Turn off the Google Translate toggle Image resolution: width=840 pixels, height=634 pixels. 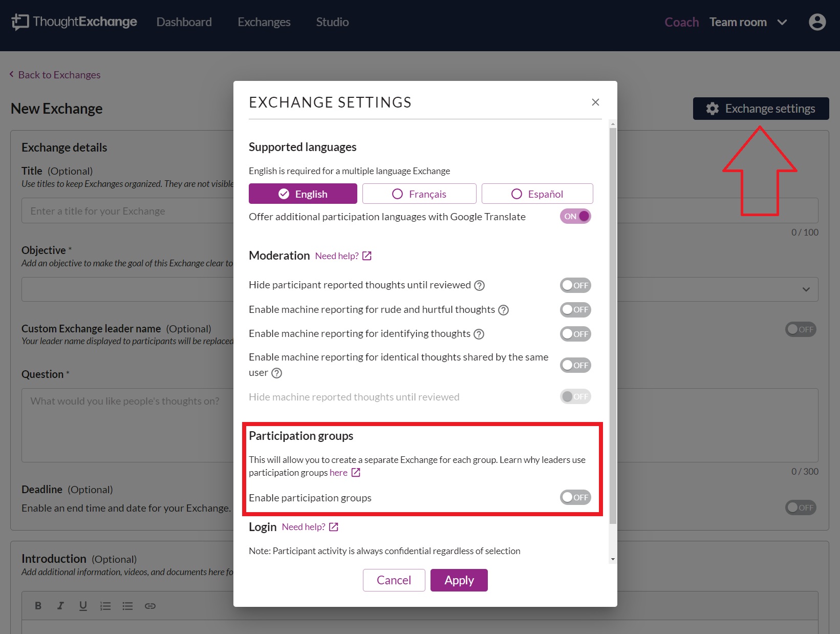(x=575, y=216)
